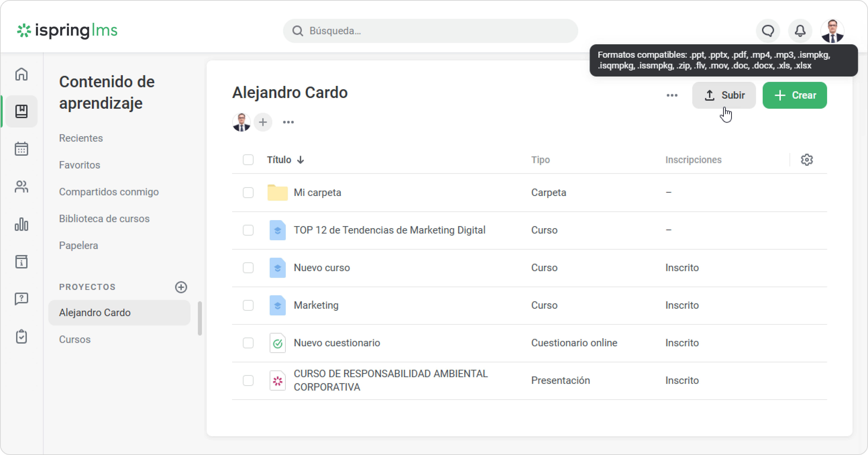Check the Nuevo curso row checkbox
This screenshot has height=455, width=868.
click(248, 268)
